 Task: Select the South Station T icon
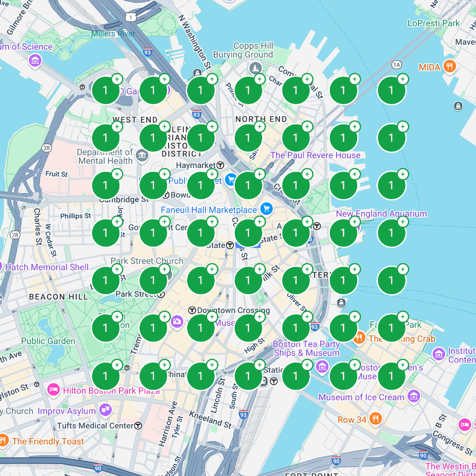pyautogui.click(x=274, y=381)
